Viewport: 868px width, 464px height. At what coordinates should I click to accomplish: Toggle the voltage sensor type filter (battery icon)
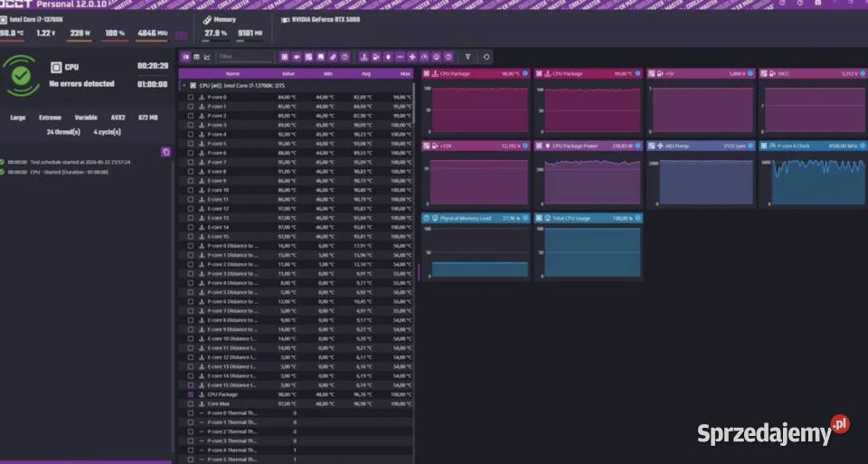(x=376, y=56)
